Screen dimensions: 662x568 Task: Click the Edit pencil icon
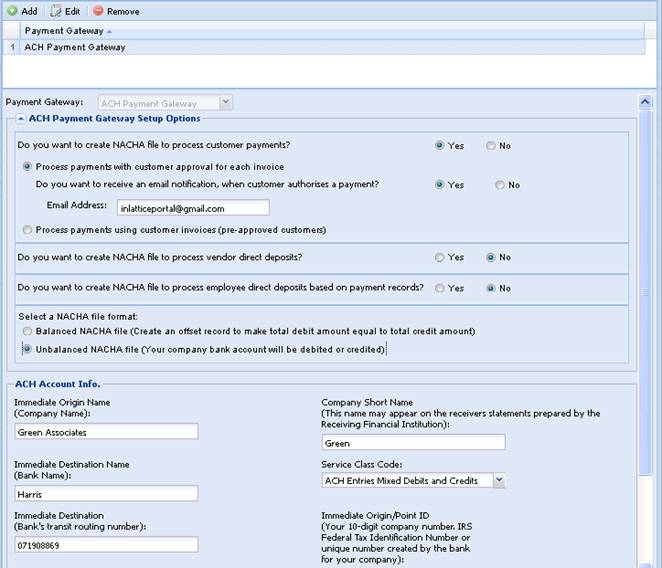coord(56,11)
